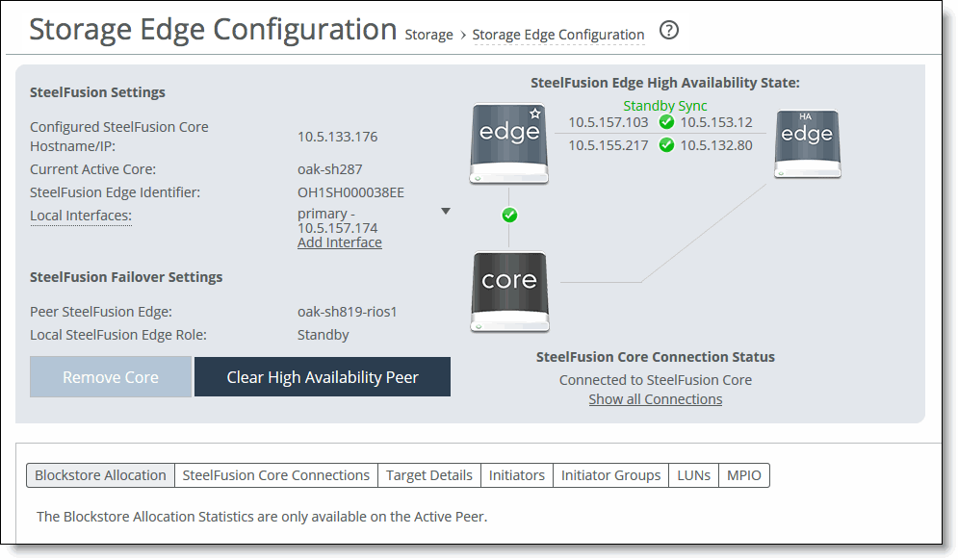Click the SteelFusion core appliance icon

click(x=509, y=292)
